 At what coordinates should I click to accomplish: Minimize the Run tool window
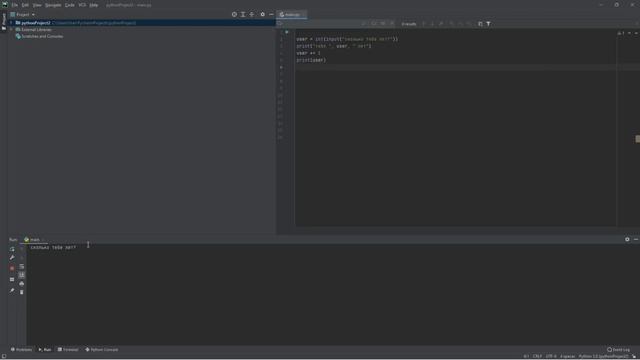pyautogui.click(x=636, y=239)
